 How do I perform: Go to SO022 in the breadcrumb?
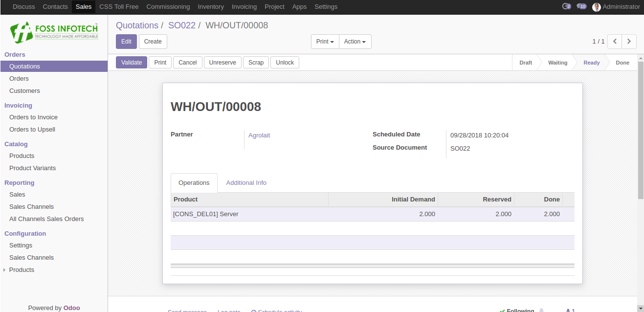[182, 25]
